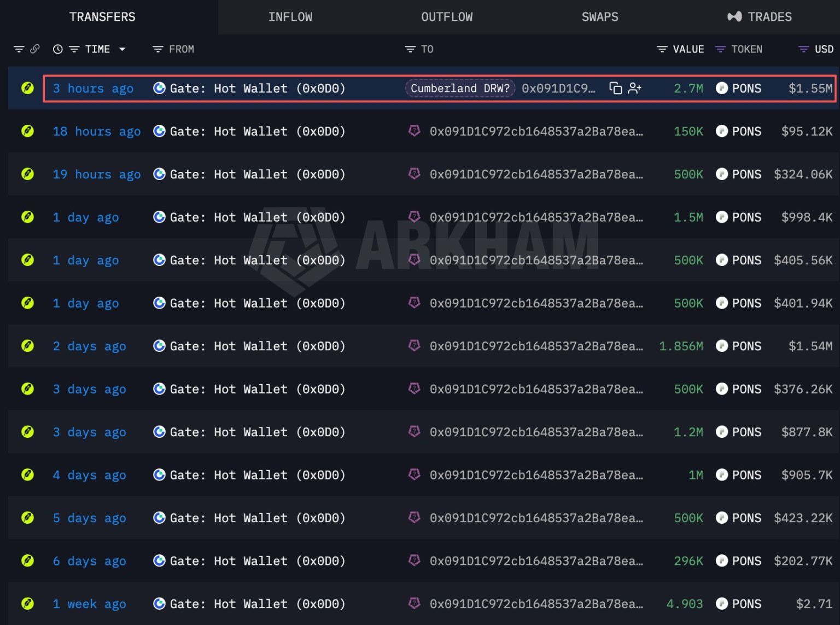Click the clock icon in the Time header
The height and width of the screenshot is (625, 840).
click(x=57, y=49)
